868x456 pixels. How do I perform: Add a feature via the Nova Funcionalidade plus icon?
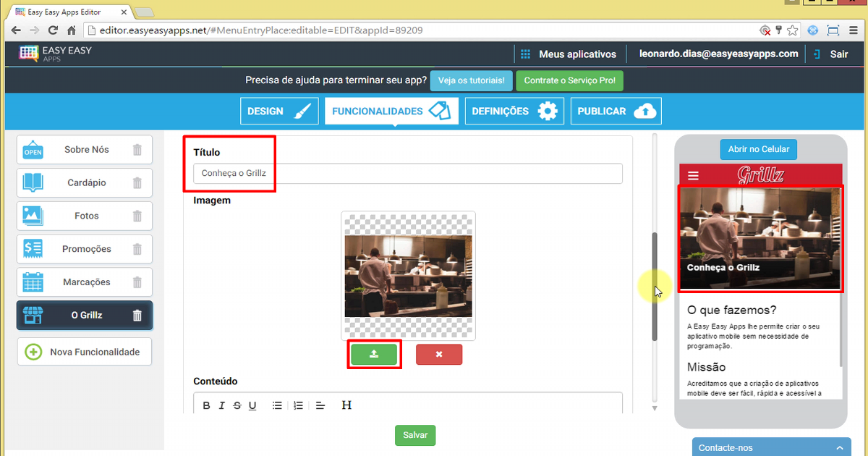click(x=33, y=351)
